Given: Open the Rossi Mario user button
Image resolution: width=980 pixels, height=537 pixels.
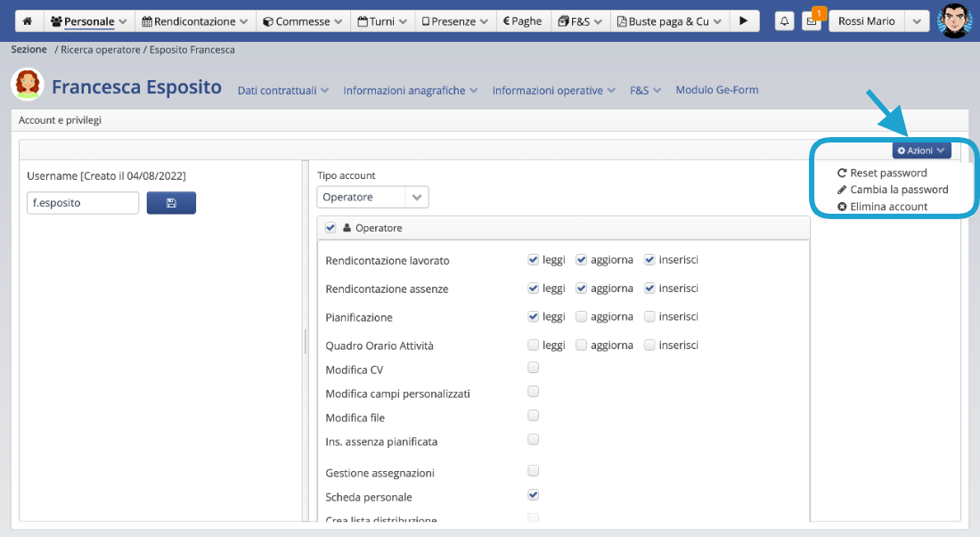Looking at the screenshot, I should click(866, 21).
